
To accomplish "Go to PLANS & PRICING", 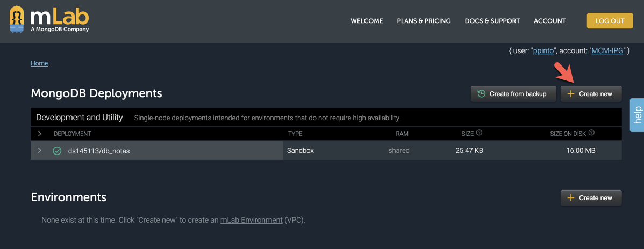I will pos(424,21).
